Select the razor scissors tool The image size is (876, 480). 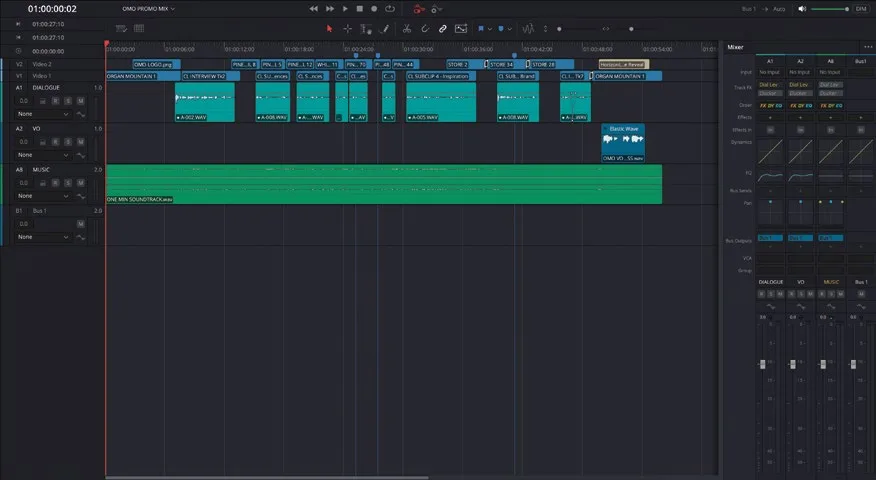click(x=407, y=28)
